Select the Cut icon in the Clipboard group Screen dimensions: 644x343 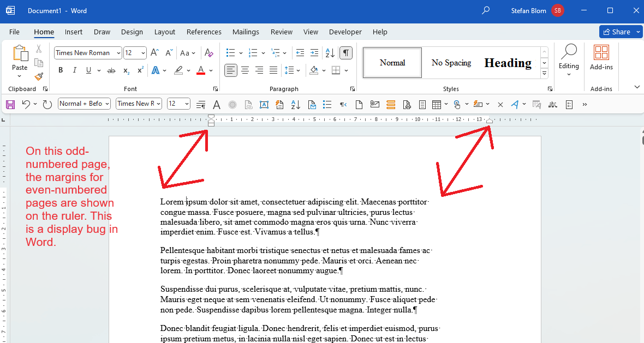pos(38,49)
